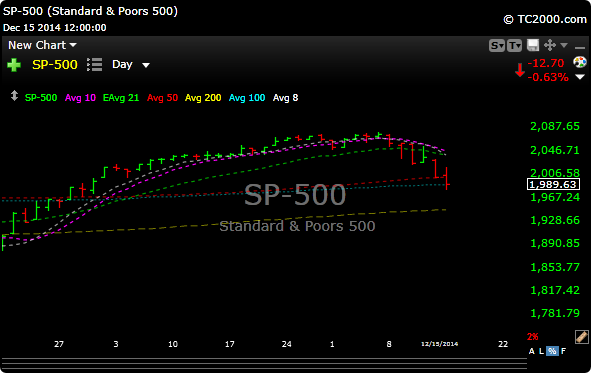Open the T dropdown button
This screenshot has height=373, width=591.
point(514,46)
